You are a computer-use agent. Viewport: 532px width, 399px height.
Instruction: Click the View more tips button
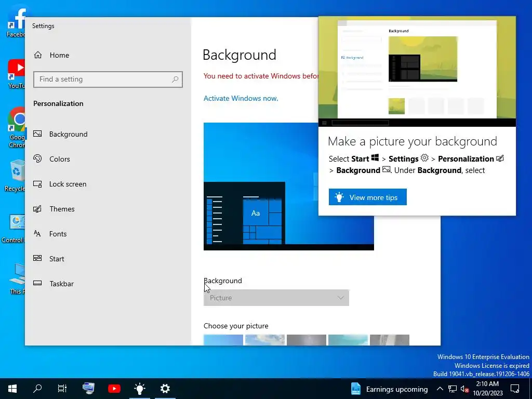367,197
